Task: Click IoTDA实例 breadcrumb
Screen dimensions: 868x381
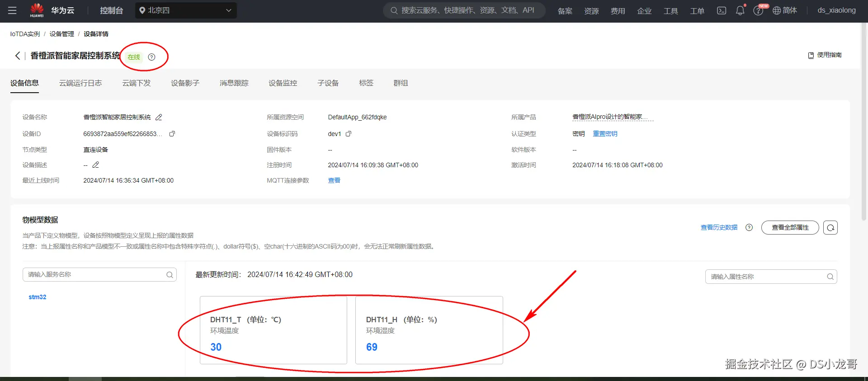Action: [x=25, y=34]
